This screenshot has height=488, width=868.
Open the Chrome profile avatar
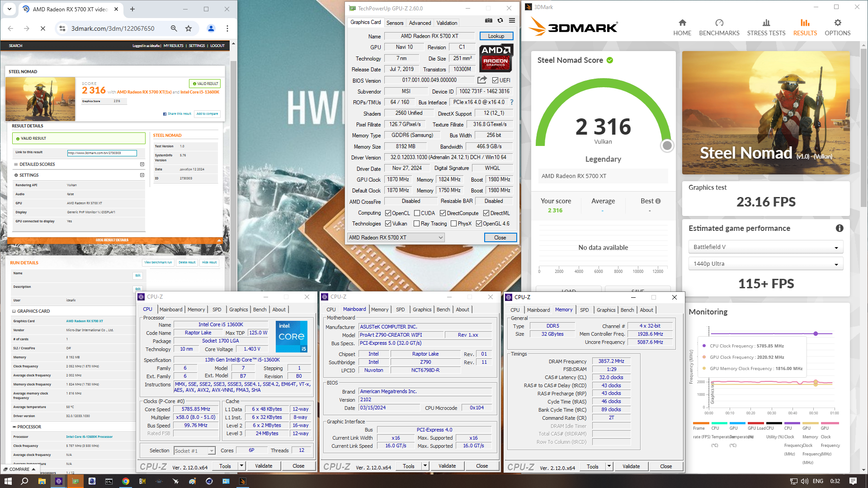pyautogui.click(x=211, y=28)
